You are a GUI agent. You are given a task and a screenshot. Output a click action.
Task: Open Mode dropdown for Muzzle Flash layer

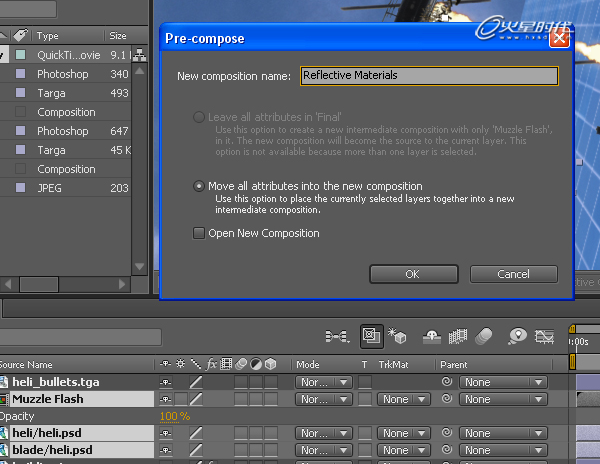pyautogui.click(x=323, y=399)
